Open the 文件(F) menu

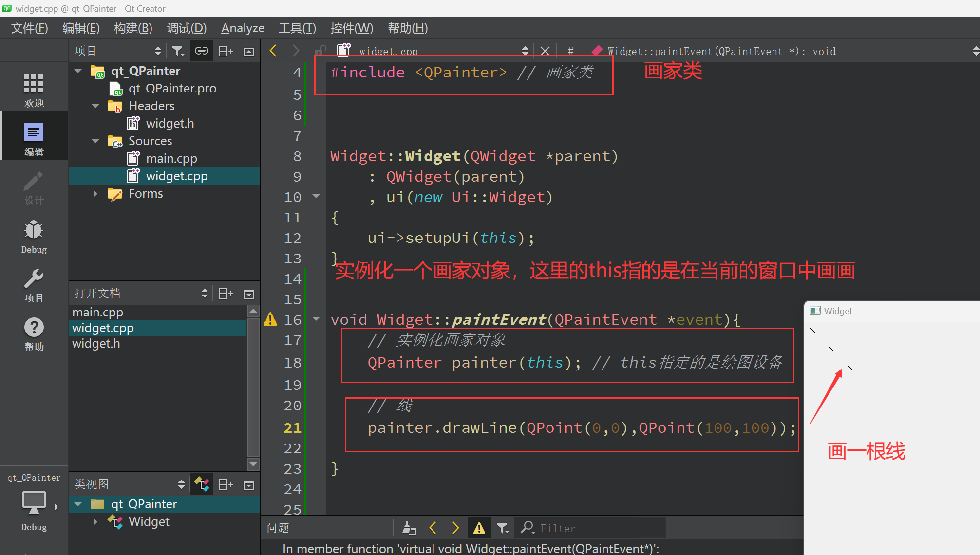(x=29, y=28)
